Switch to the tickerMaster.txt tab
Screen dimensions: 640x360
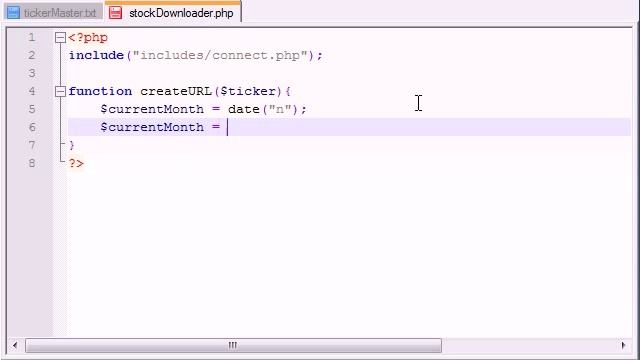pos(54,12)
